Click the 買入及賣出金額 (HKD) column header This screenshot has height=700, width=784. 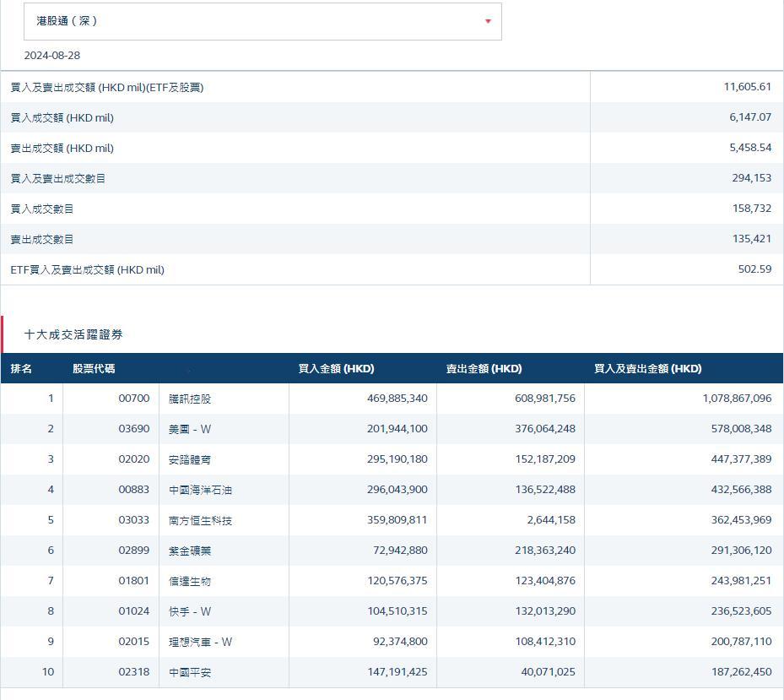[x=647, y=369]
